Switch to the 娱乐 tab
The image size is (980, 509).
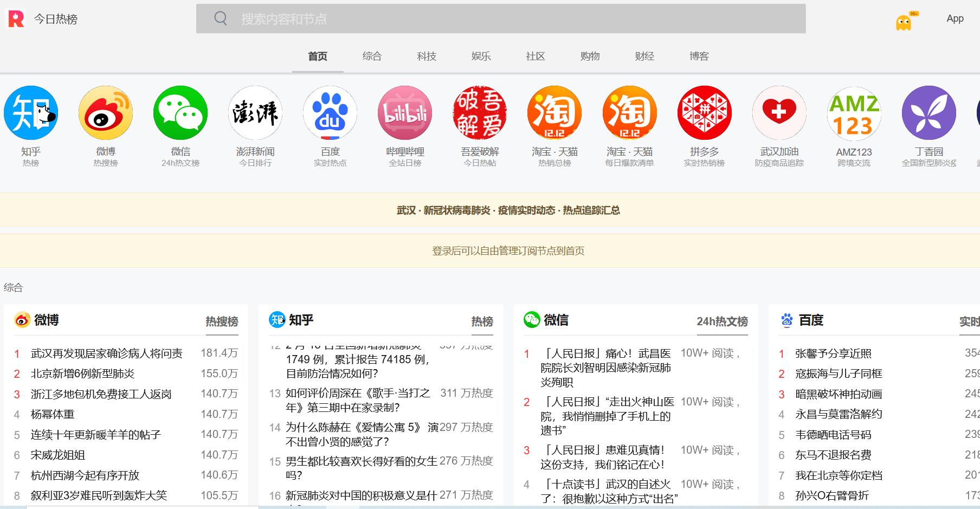(x=481, y=56)
